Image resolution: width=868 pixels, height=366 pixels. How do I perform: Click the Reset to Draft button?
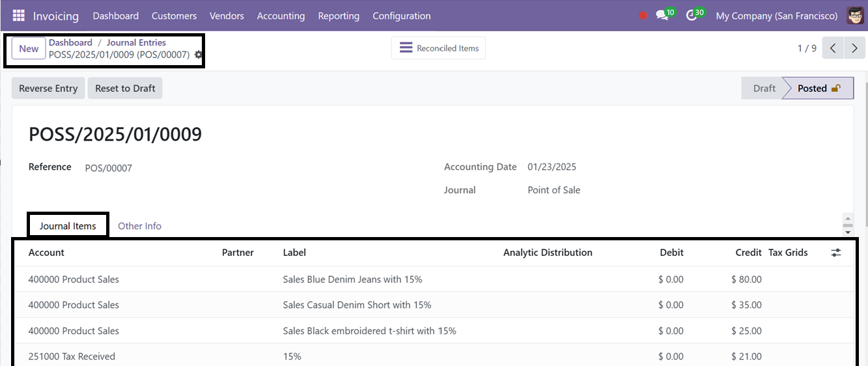pos(125,89)
